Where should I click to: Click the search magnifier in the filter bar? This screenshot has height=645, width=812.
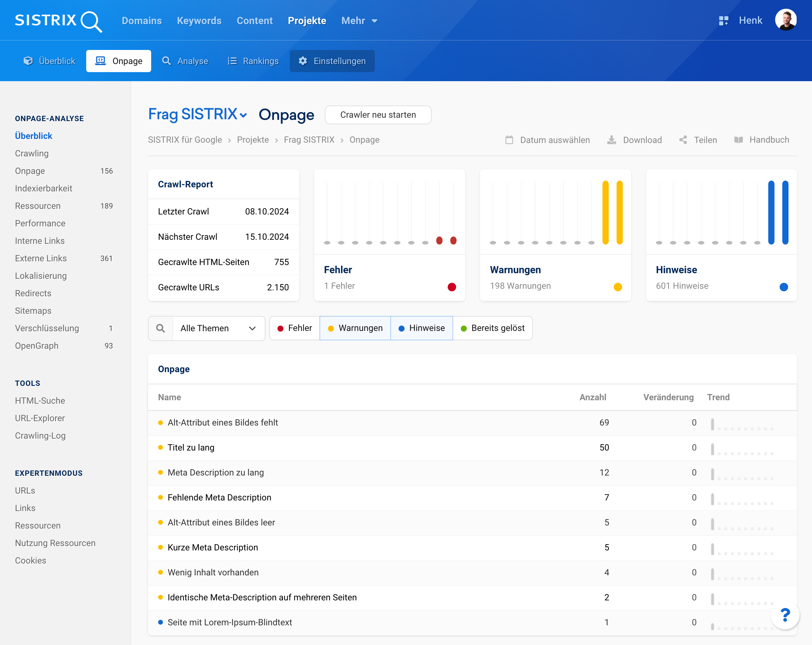pyautogui.click(x=161, y=328)
